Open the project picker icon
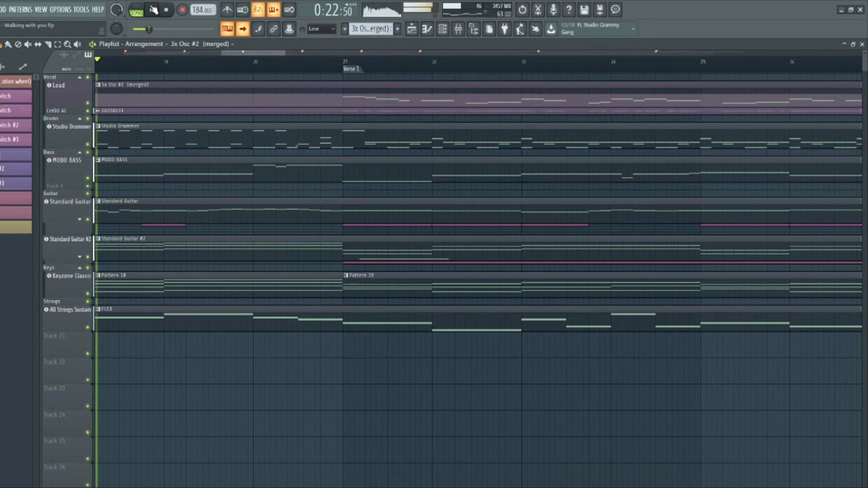Image resolution: width=868 pixels, height=488 pixels. 489,29
